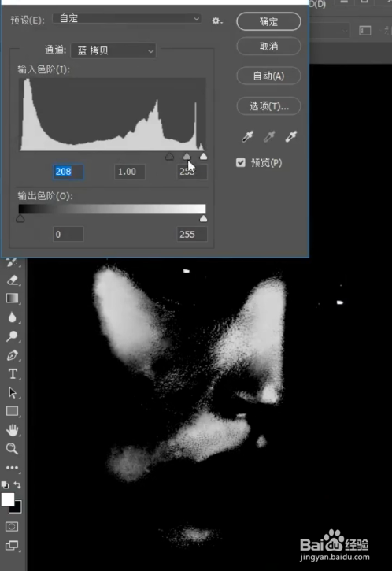Click the 确定 button

pos(268,21)
